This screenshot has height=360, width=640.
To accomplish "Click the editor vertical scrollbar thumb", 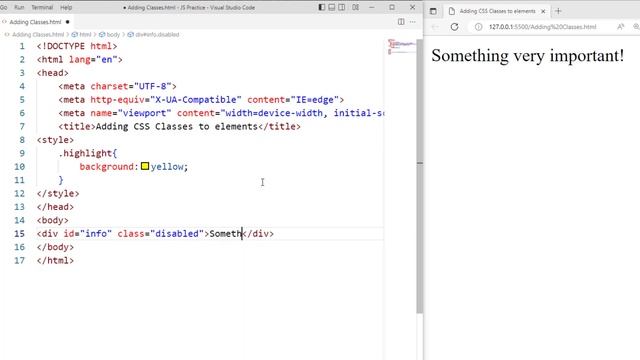I will pyautogui.click(x=420, y=176).
